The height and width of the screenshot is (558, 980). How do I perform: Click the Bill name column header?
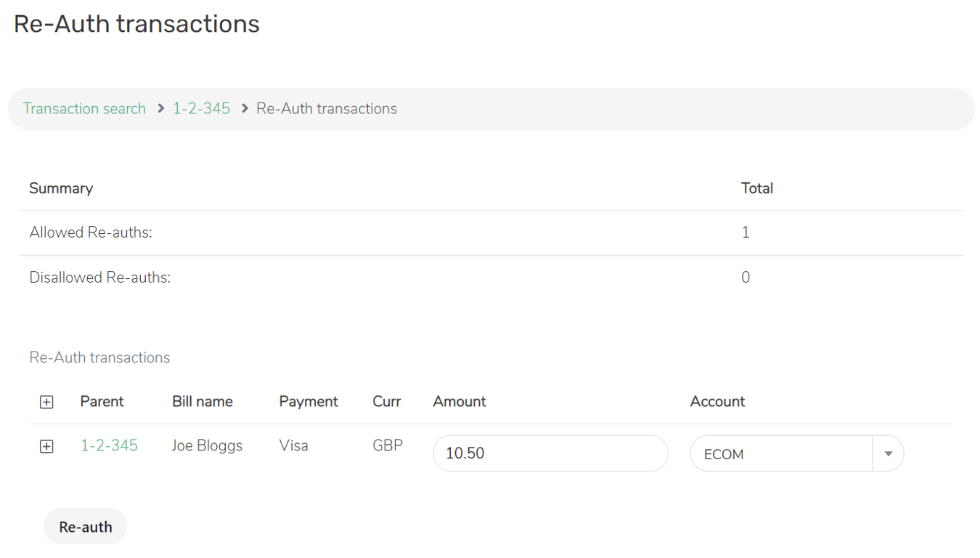(x=203, y=402)
